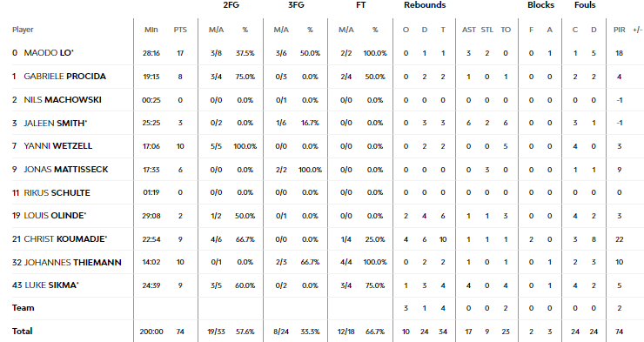Open Jaleen Smith player profile
This screenshot has width=644, height=342.
pos(56,123)
